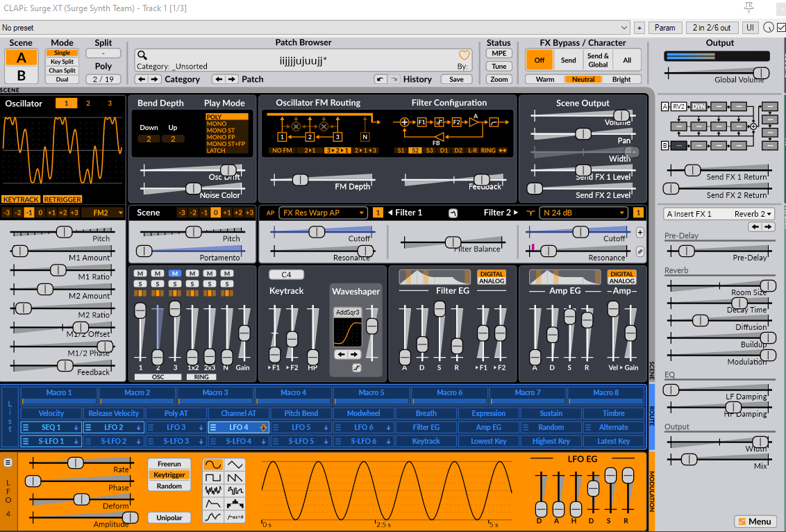Switch to oscillator 3 tab

[x=110, y=103]
